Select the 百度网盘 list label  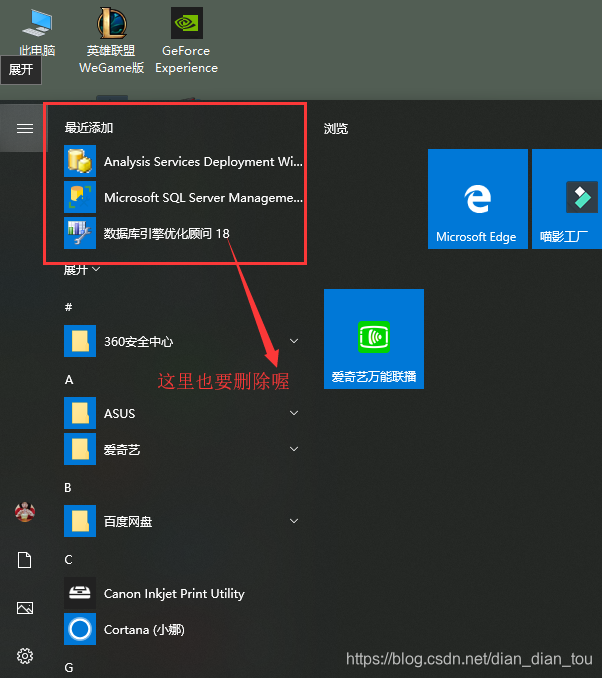pyautogui.click(x=128, y=521)
